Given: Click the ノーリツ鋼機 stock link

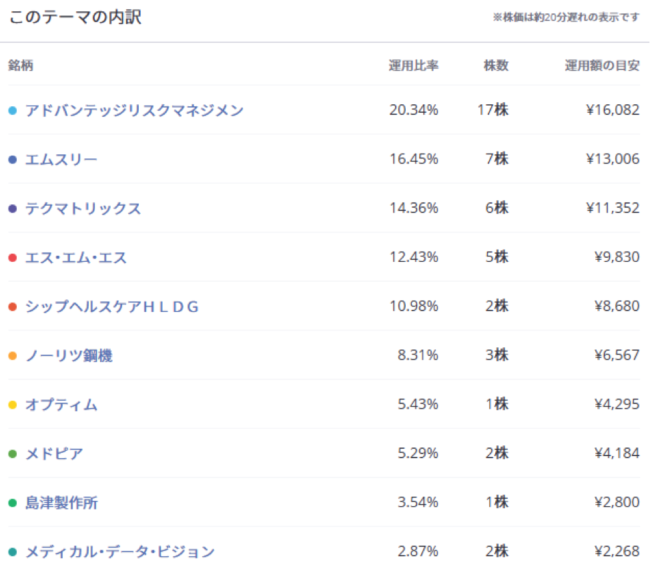Looking at the screenshot, I should [69, 355].
